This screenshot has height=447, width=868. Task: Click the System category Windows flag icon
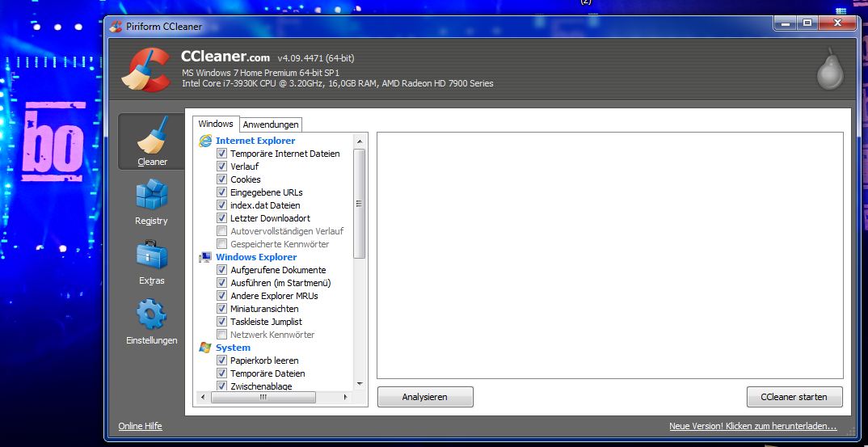tap(205, 348)
